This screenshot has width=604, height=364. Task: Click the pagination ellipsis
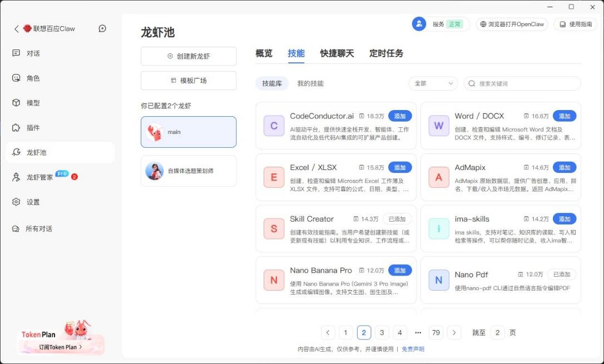point(418,332)
